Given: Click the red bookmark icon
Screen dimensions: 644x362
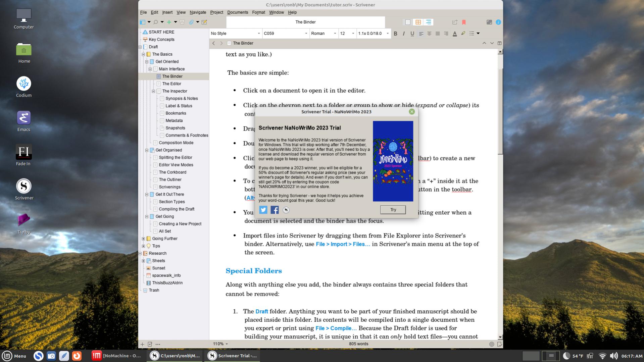Looking at the screenshot, I should click(x=464, y=22).
